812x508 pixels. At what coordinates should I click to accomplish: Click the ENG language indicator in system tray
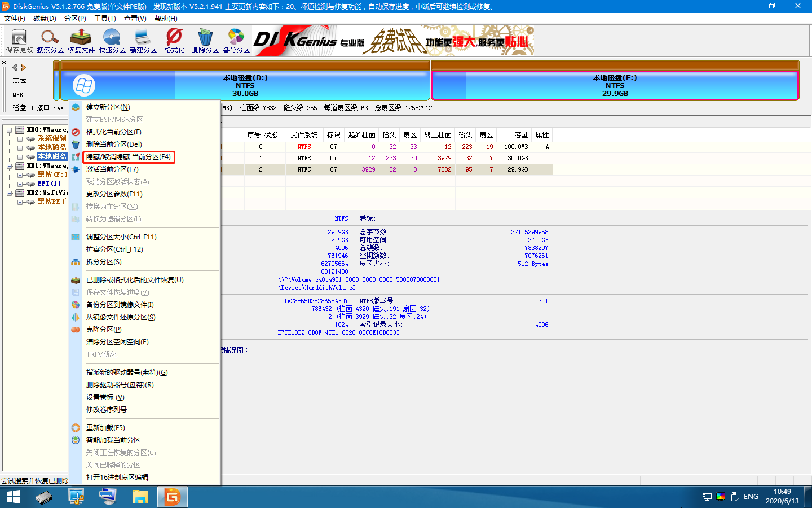751,497
